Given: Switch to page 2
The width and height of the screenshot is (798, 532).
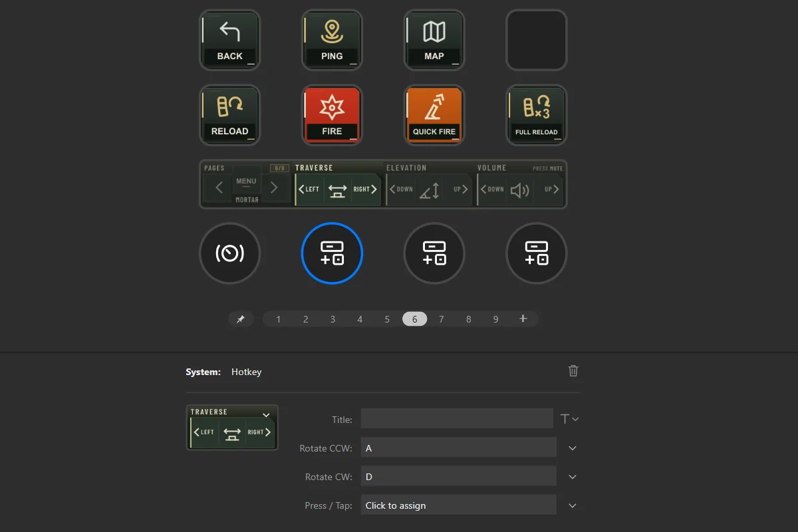Looking at the screenshot, I should tap(306, 319).
